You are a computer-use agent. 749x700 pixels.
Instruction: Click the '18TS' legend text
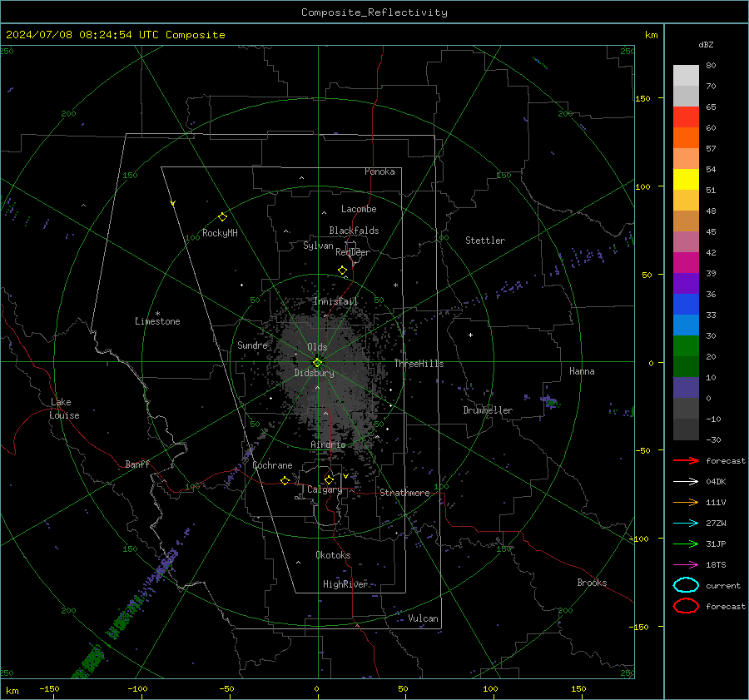[716, 565]
